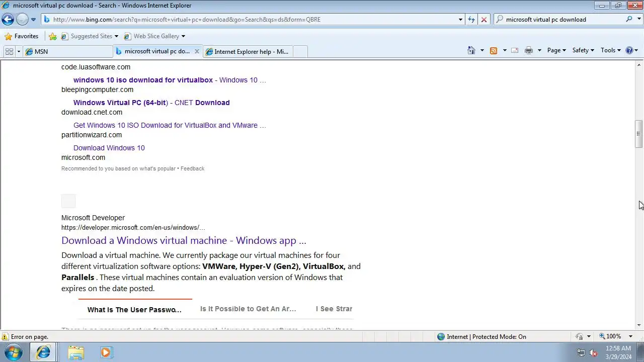Expand the Feeds dropdown arrow
Image resolution: width=644 pixels, height=362 pixels.
coord(504,50)
